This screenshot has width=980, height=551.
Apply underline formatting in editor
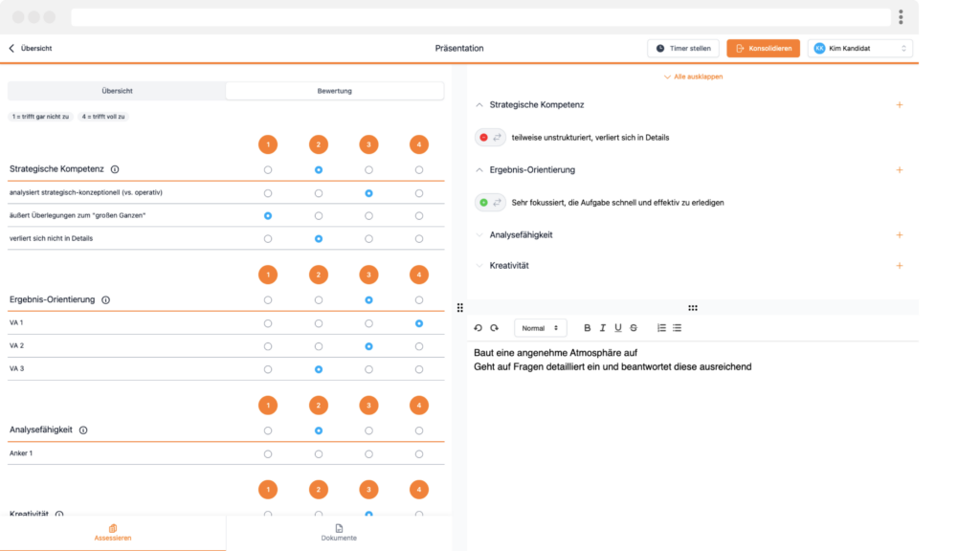pos(618,328)
